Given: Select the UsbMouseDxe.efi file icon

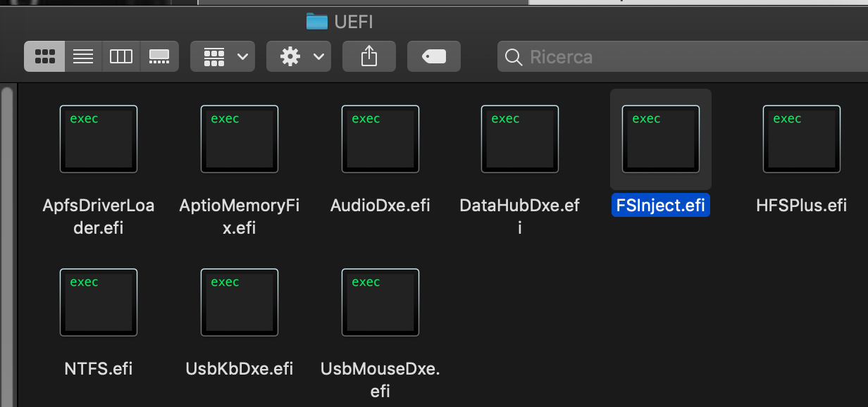Looking at the screenshot, I should pyautogui.click(x=380, y=303).
